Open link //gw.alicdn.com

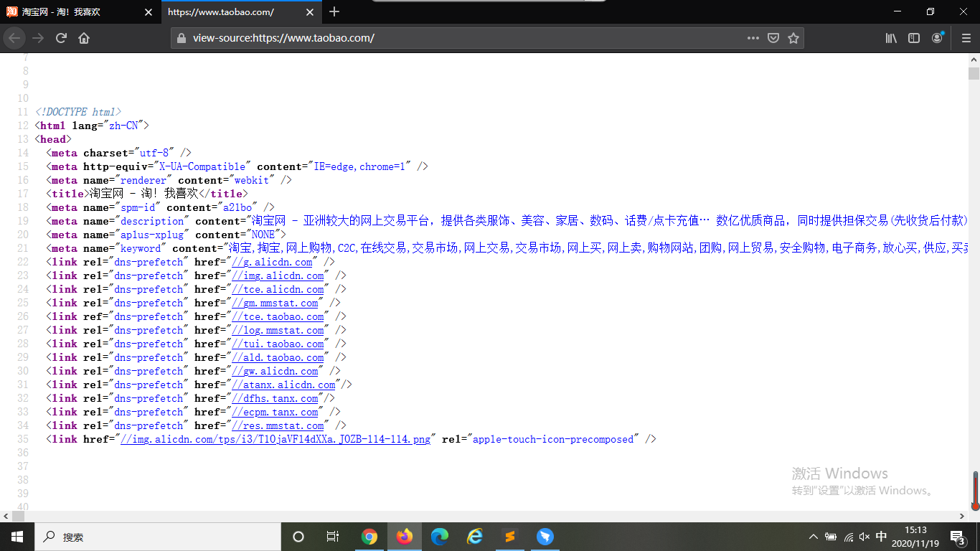[275, 372]
